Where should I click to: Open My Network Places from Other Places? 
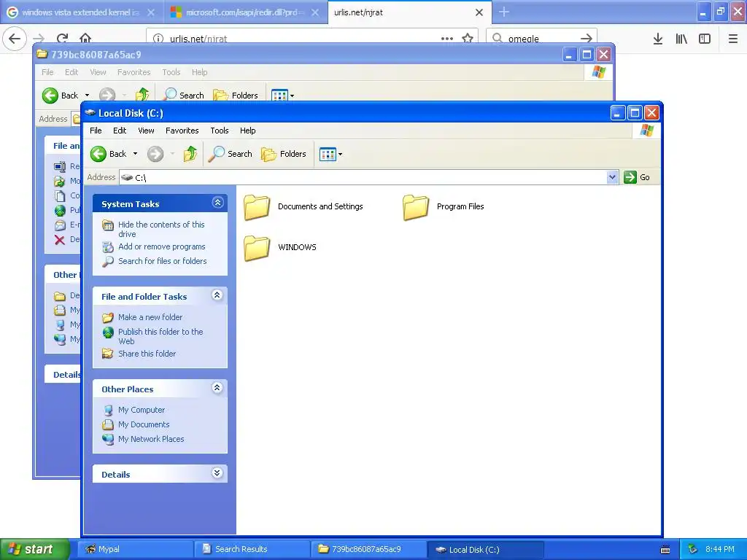point(151,439)
